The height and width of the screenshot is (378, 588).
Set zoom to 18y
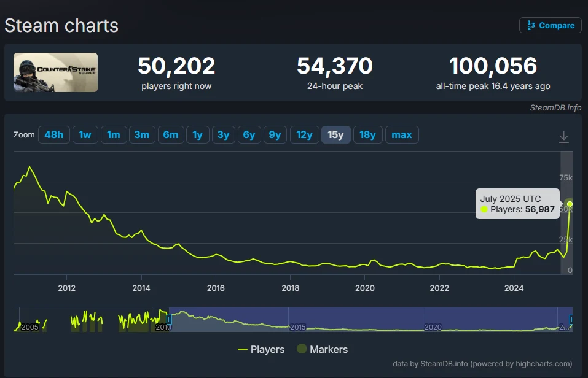pyautogui.click(x=367, y=134)
